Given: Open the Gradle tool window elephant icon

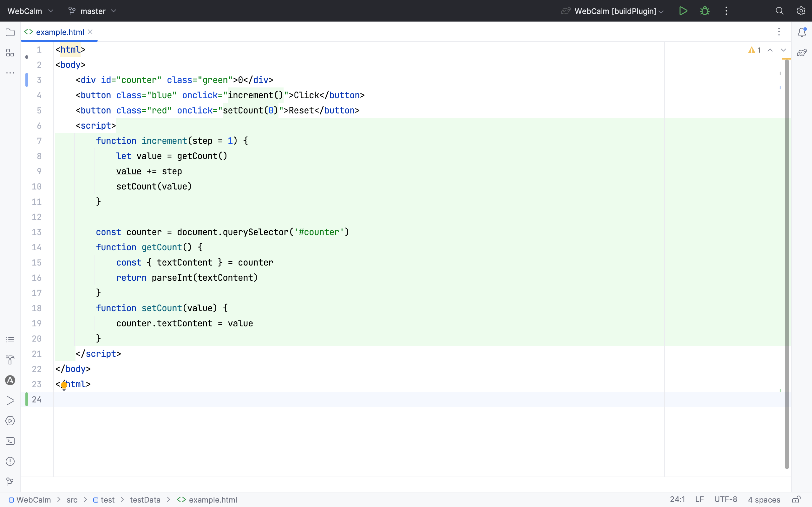Looking at the screenshot, I should pos(802,53).
